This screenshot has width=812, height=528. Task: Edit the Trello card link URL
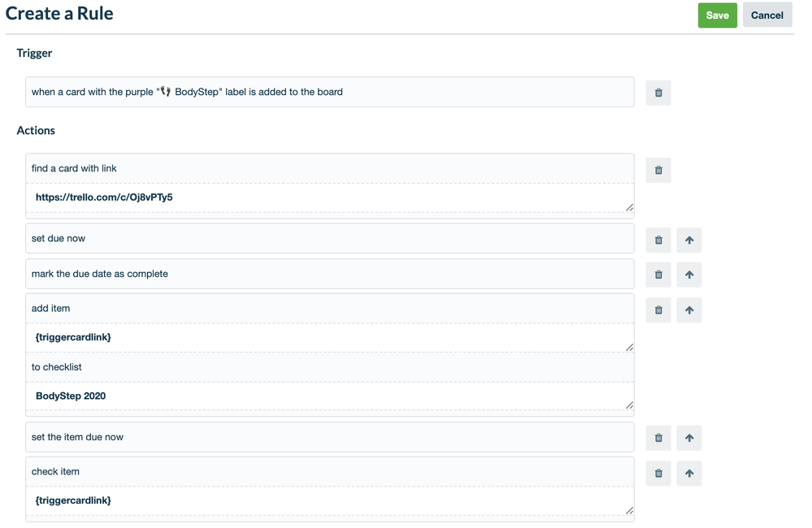click(x=325, y=197)
